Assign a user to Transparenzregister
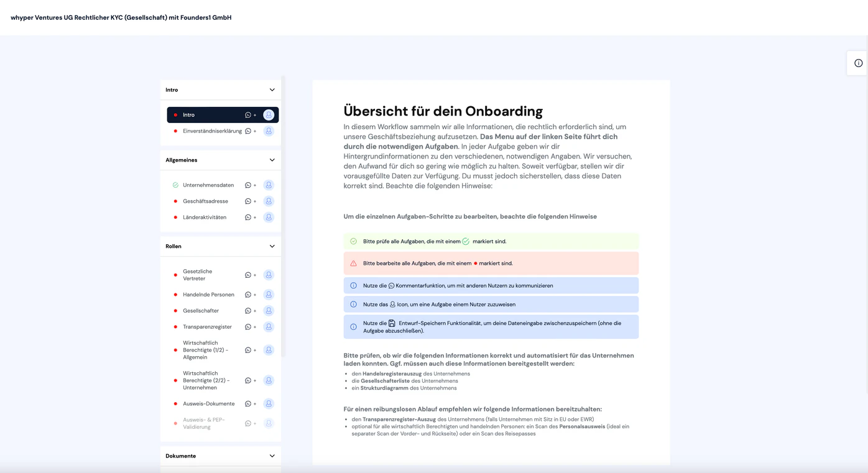 (x=269, y=327)
